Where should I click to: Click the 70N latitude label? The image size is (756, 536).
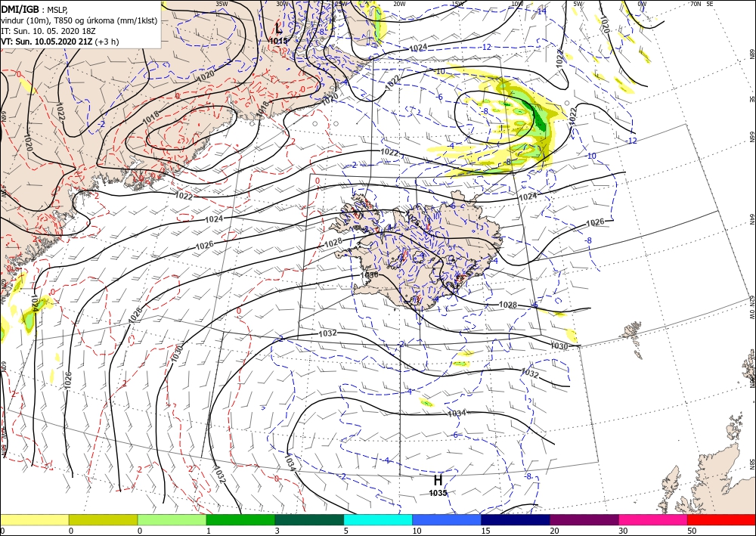tap(696, 4)
